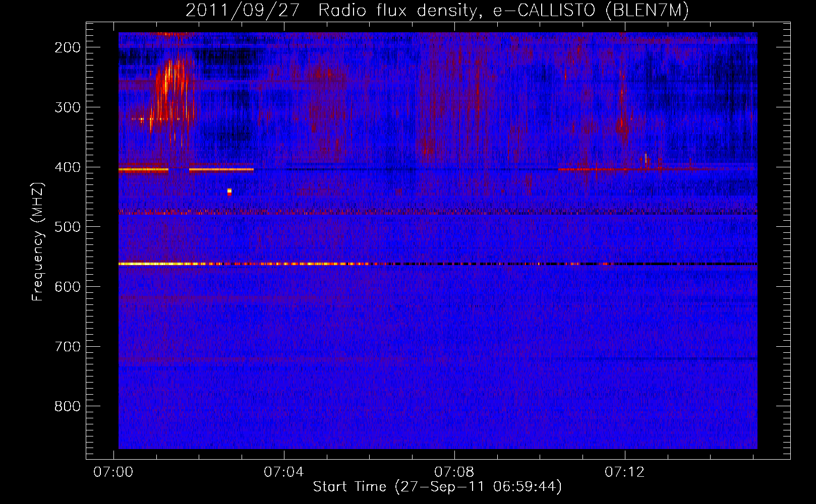
Task: Click the 'Start Time (27-Sep-11 06:59:44)' axis label
Action: click(437, 487)
